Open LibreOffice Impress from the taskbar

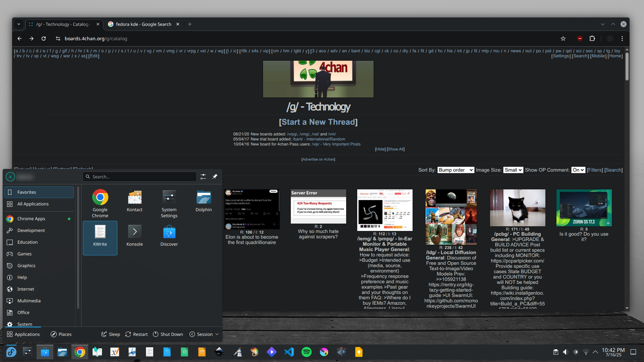202,352
